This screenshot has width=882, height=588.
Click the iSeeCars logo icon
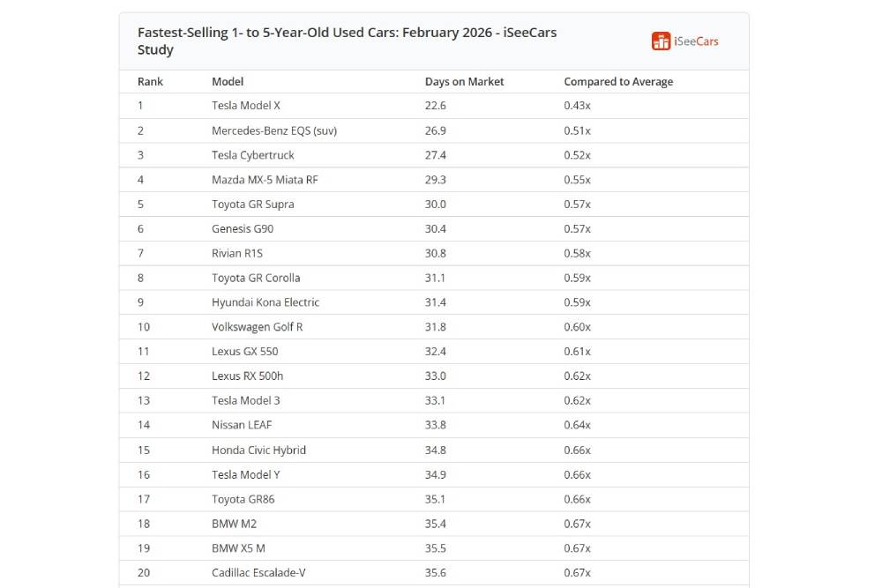[x=661, y=41]
